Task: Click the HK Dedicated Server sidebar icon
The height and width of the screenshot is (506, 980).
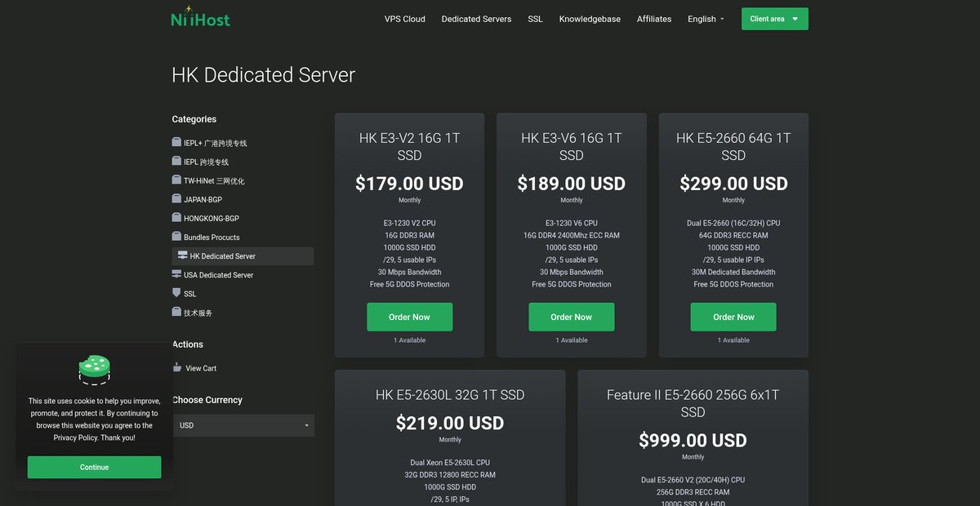Action: coord(182,255)
